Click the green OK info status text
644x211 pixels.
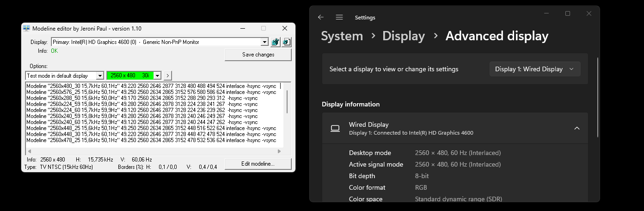[x=55, y=51]
